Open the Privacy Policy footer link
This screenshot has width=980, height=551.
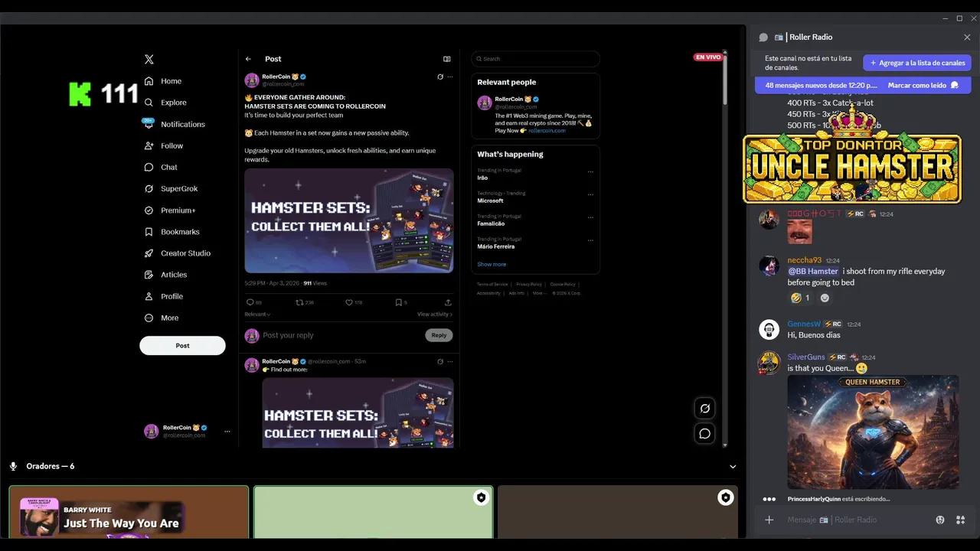(528, 284)
